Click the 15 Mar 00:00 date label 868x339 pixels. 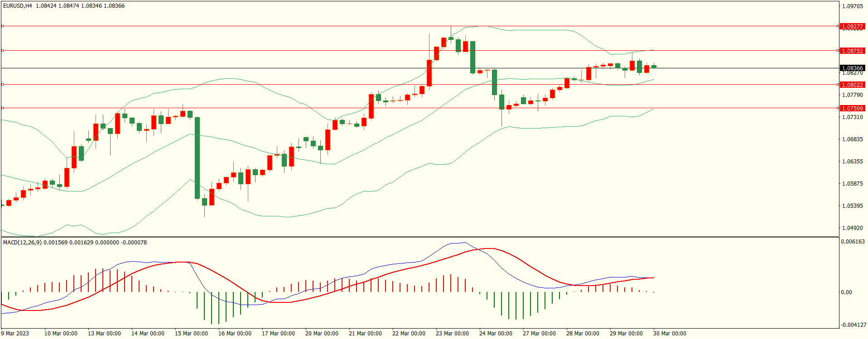[191, 334]
